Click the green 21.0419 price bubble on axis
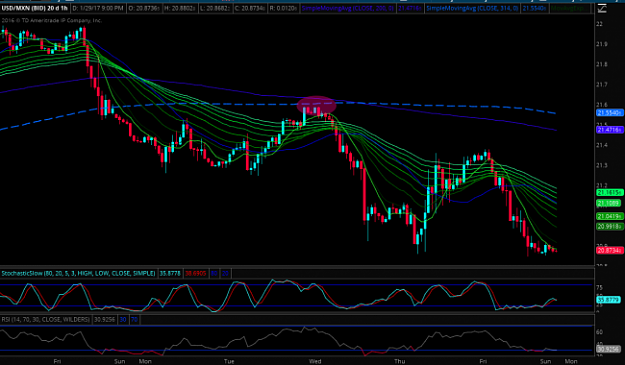This screenshot has width=625, height=365. click(x=609, y=216)
